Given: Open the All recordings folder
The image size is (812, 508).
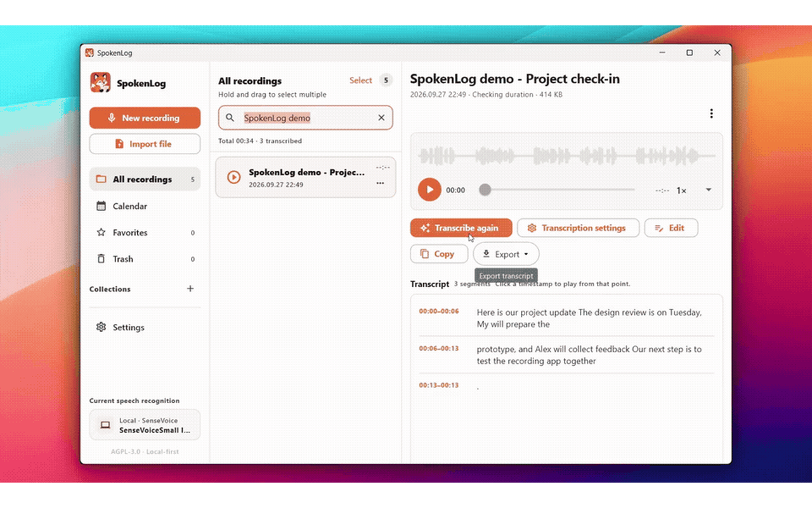Looking at the screenshot, I should (x=145, y=179).
